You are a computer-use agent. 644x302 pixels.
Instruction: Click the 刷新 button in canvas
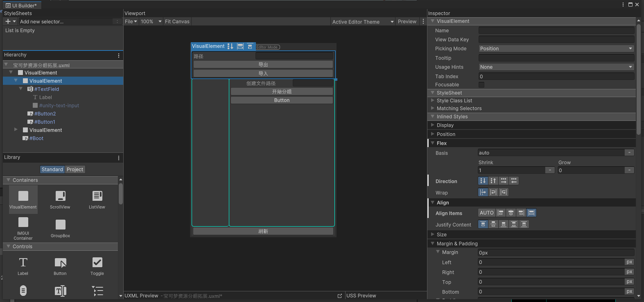coord(263,232)
